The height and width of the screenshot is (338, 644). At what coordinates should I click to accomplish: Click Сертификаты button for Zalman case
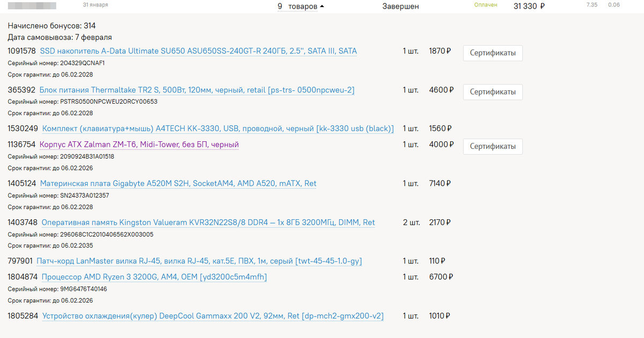[x=493, y=146]
